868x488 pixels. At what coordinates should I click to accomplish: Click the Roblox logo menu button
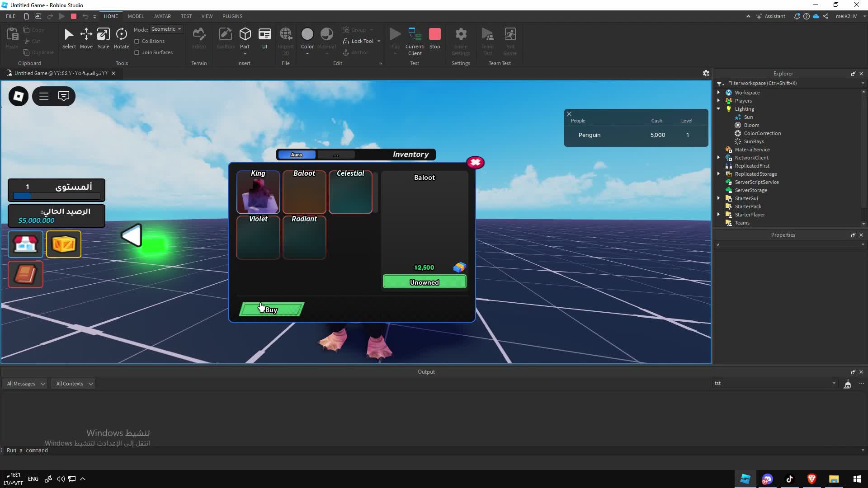tap(19, 96)
